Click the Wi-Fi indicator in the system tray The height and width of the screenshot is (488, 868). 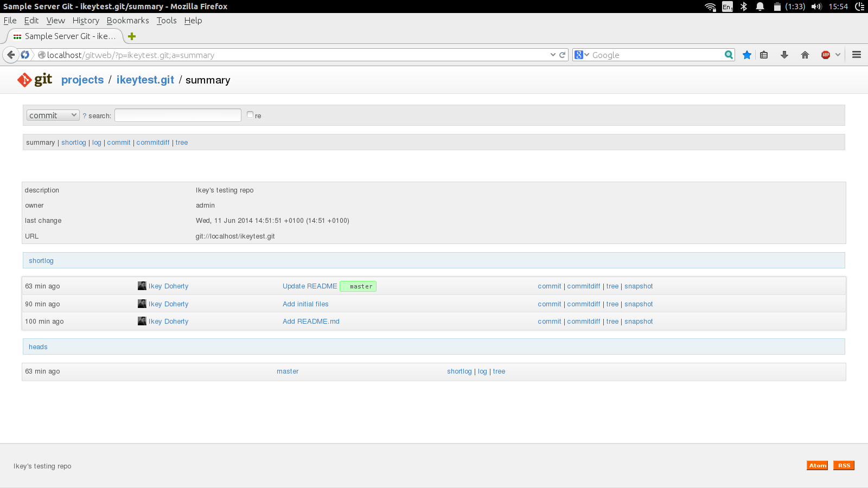click(710, 7)
